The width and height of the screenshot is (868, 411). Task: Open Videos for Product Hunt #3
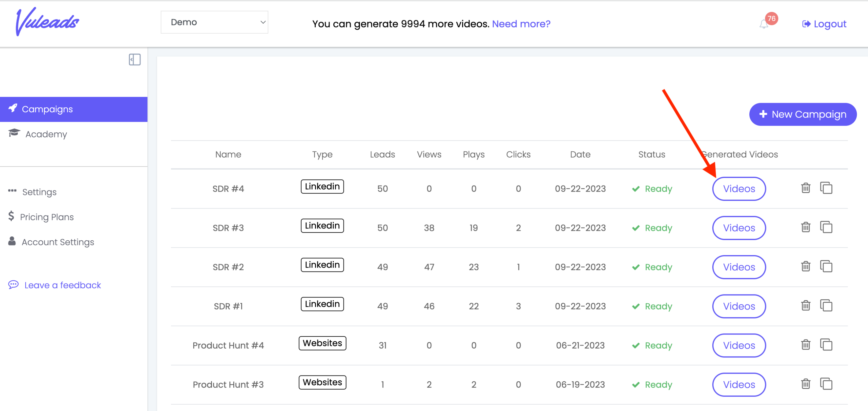[x=739, y=384]
